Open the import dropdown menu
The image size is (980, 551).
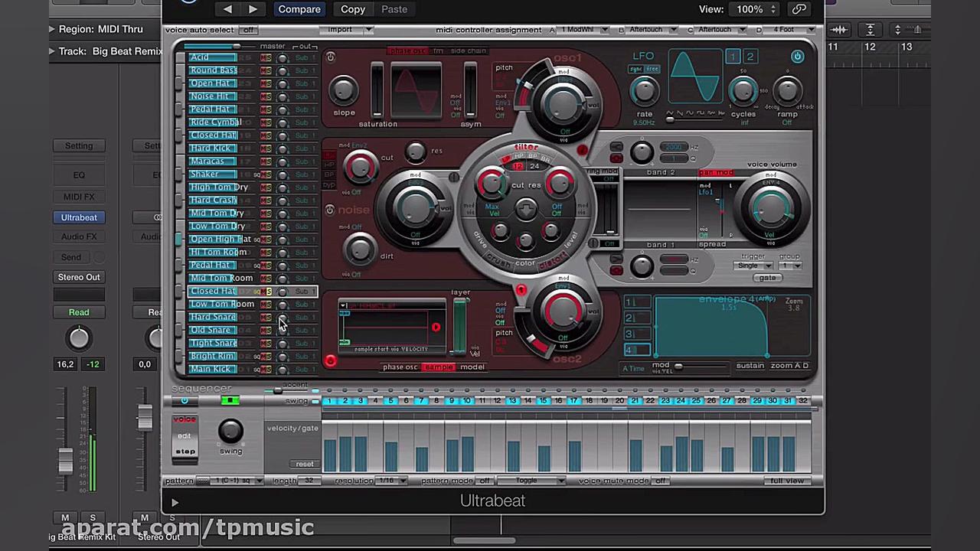point(348,30)
